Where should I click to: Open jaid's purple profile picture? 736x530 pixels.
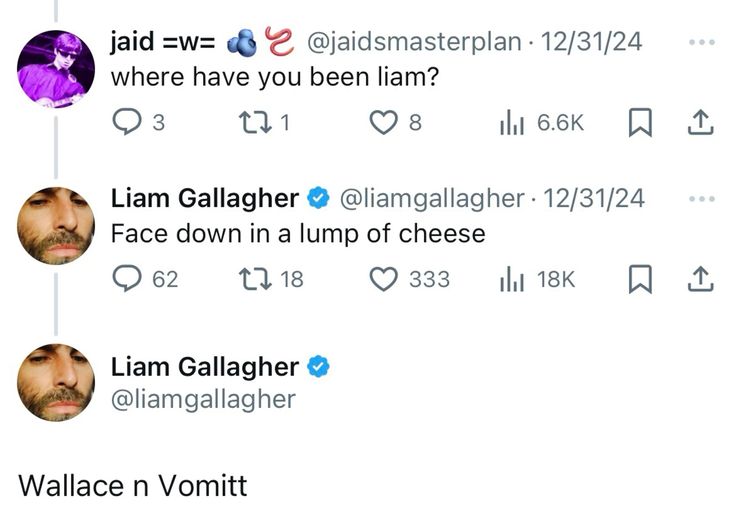pyautogui.click(x=56, y=69)
